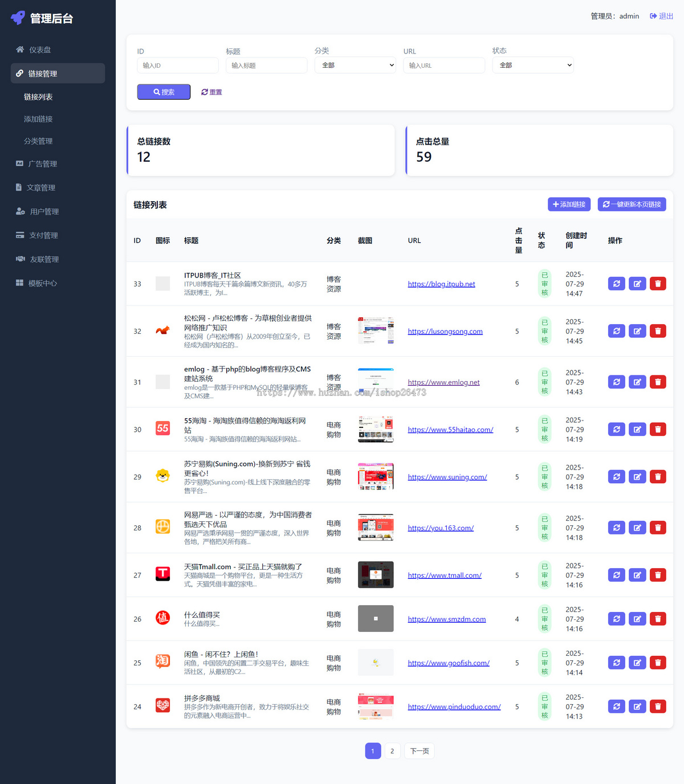Open the https://www.suning.com/ link
This screenshot has height=784, width=684.
tap(447, 477)
